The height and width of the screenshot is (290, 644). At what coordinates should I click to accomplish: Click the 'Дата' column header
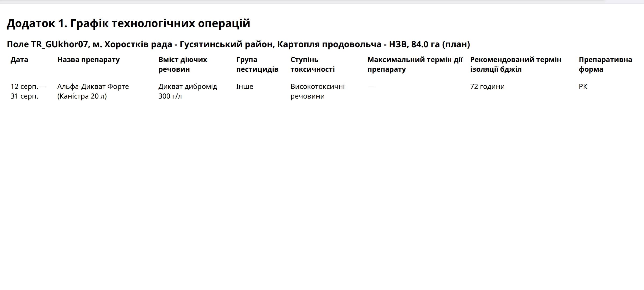coord(19,60)
